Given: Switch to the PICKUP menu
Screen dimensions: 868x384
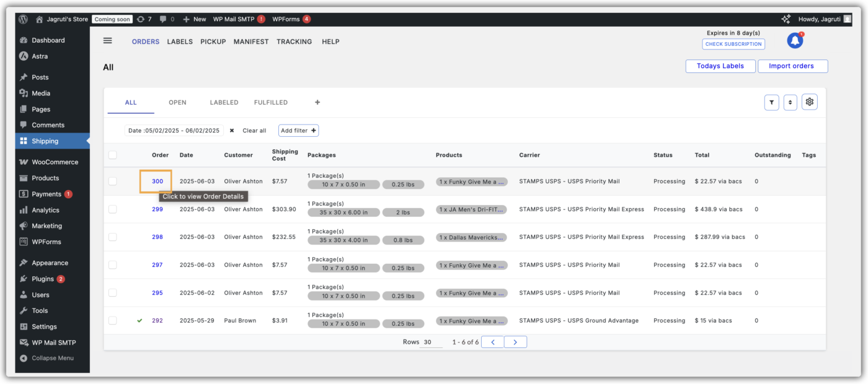Looking at the screenshot, I should (x=213, y=41).
